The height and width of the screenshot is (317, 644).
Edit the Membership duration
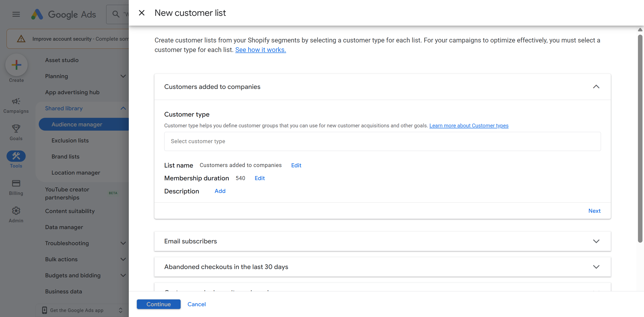click(x=260, y=178)
